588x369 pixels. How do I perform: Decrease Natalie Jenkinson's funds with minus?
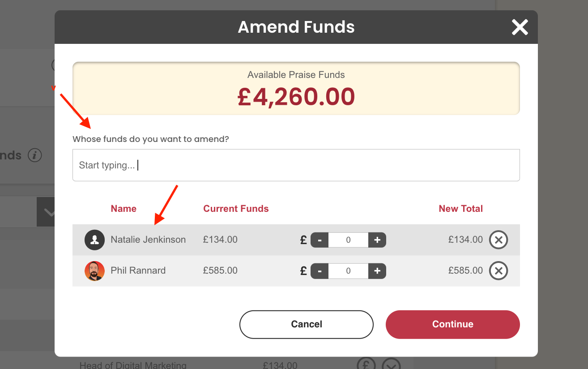tap(320, 240)
